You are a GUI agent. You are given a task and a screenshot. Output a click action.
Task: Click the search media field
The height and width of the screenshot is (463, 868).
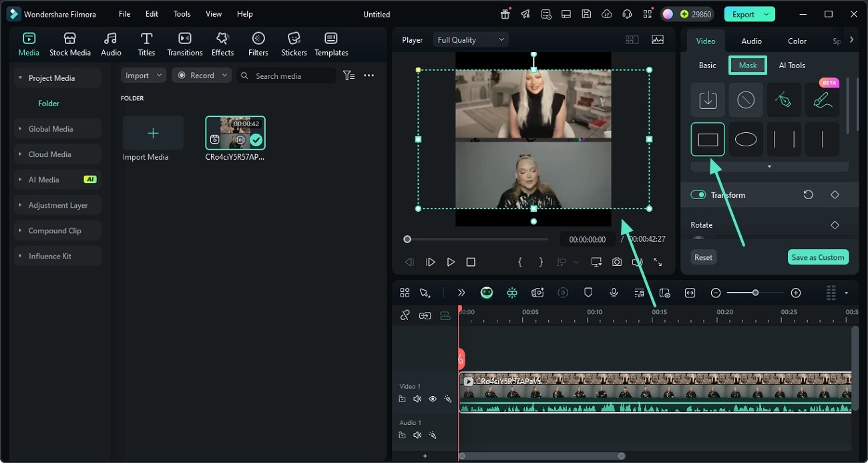click(x=286, y=75)
